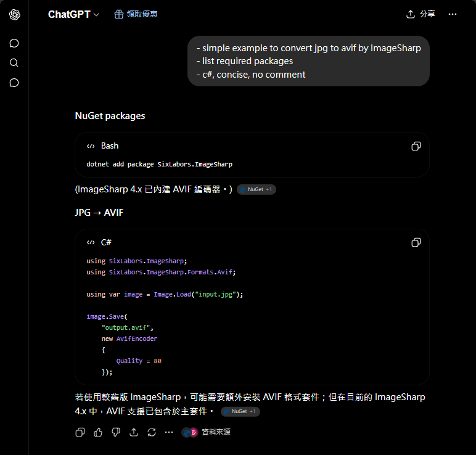Screen dimensions: 476x455
Task: Click the C# code block label
Action: 106,242
